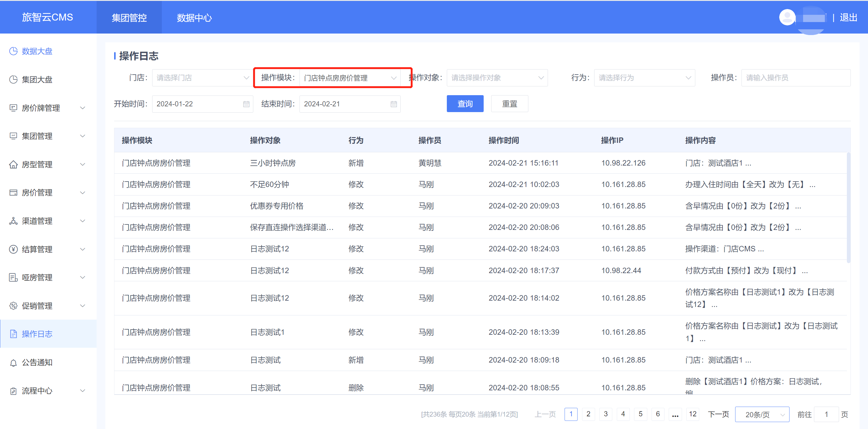Open the 数据大盘 sidebar item
The width and height of the screenshot is (868, 429).
[48, 51]
